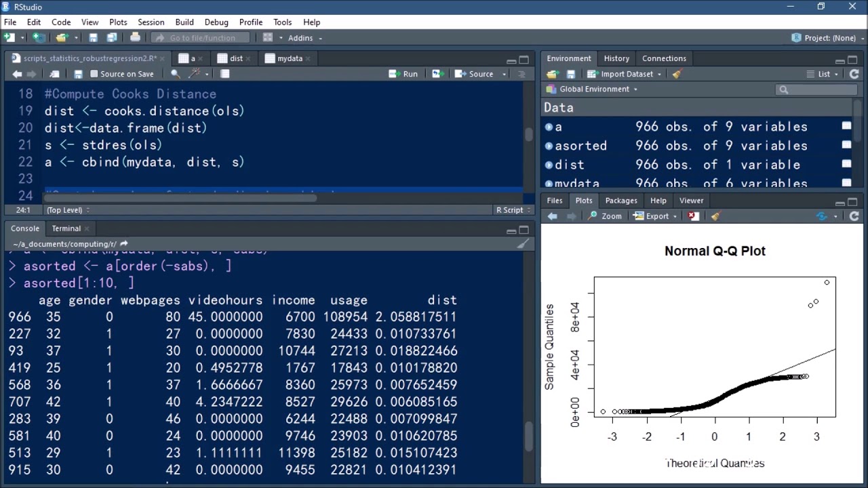Open Addins dropdown

[305, 38]
